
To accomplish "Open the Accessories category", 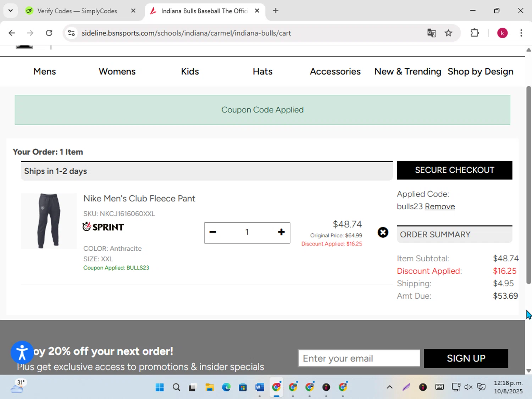I will pyautogui.click(x=335, y=71).
